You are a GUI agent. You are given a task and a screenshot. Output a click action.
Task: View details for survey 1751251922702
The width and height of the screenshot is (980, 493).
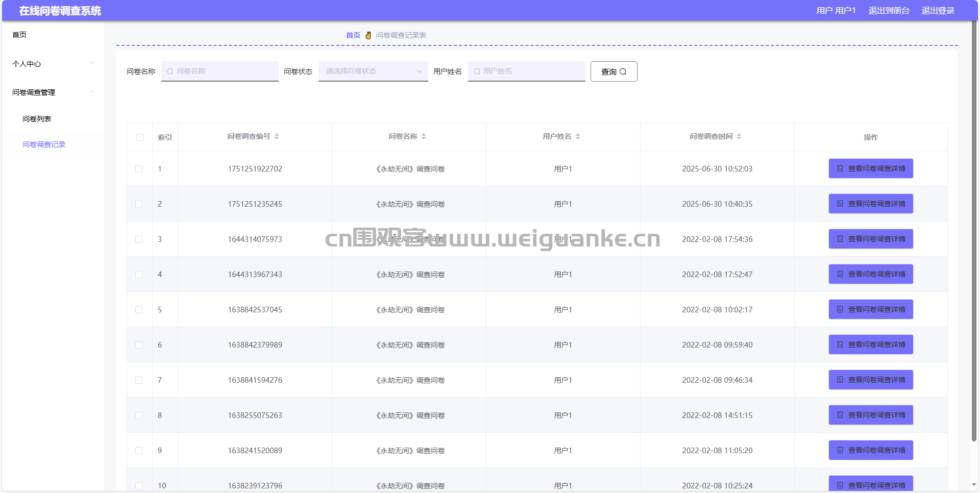point(871,168)
